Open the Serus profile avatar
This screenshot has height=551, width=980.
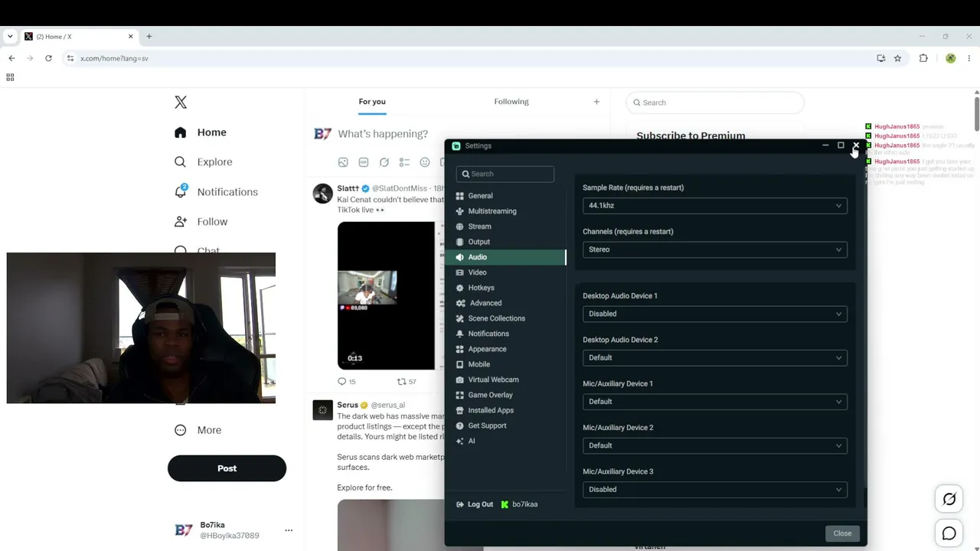322,410
